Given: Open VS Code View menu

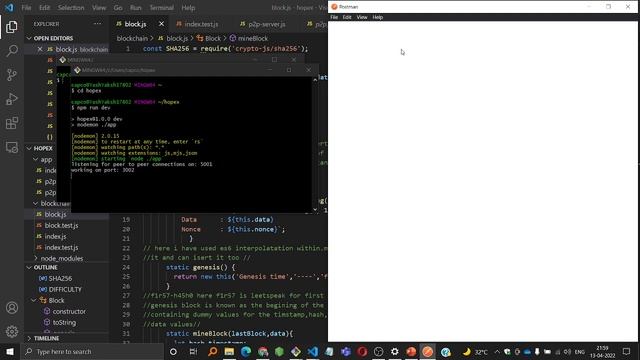Looking at the screenshot, I should coord(99,8).
